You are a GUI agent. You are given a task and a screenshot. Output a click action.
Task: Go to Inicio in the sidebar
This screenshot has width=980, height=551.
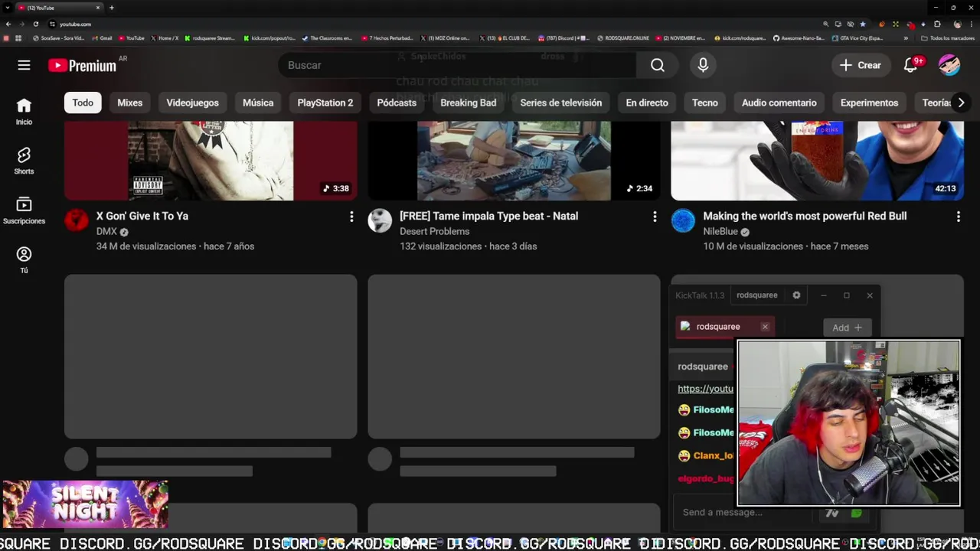click(24, 111)
